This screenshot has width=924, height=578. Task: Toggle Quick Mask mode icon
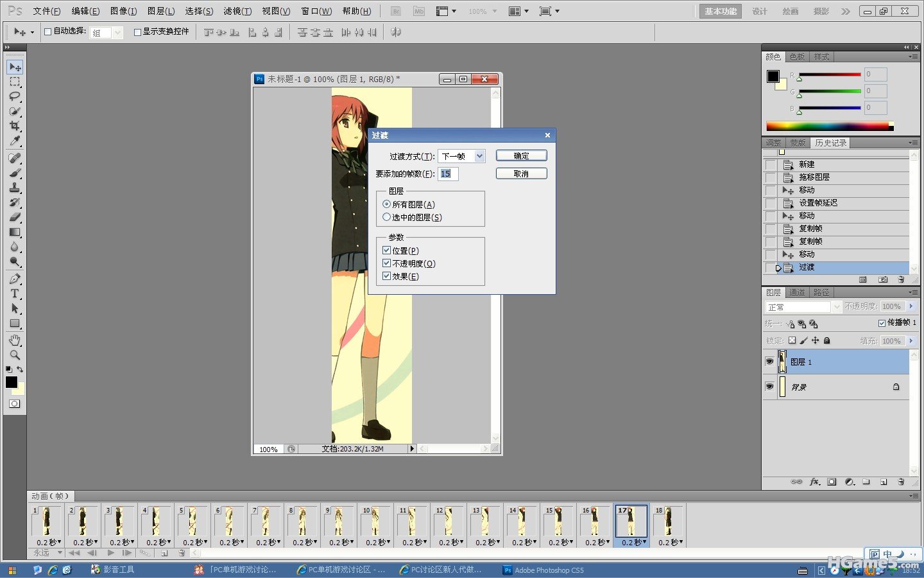(15, 403)
